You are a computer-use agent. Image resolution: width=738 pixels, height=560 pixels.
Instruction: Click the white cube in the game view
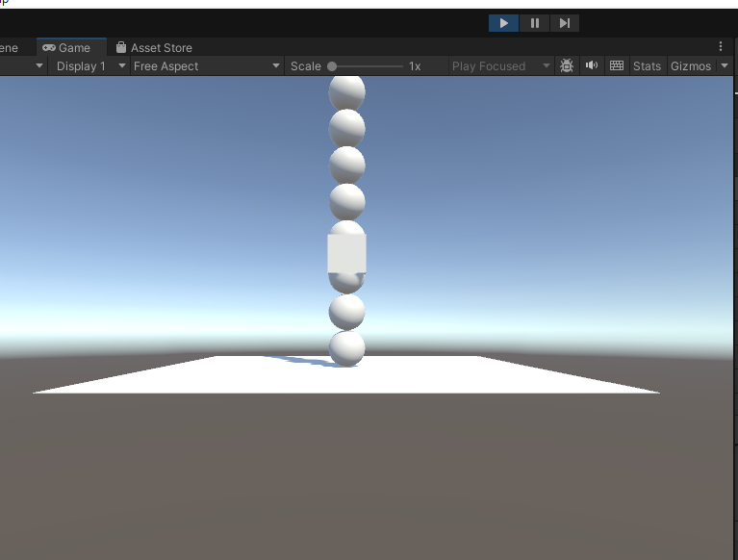tap(347, 254)
